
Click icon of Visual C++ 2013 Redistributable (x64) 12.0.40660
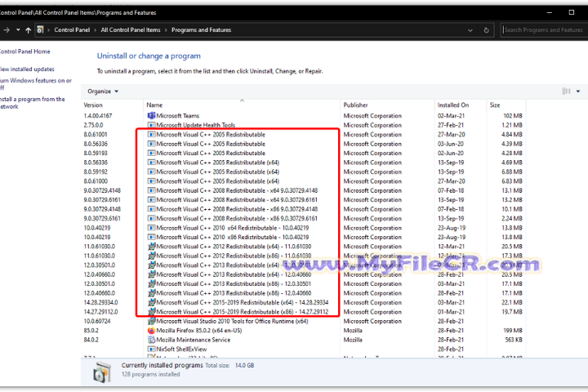151,274
